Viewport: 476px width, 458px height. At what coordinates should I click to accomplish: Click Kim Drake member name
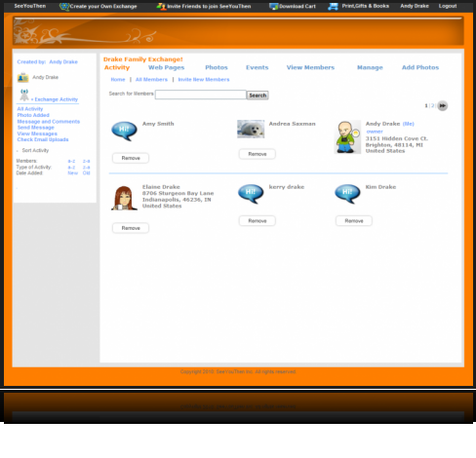coord(380,187)
